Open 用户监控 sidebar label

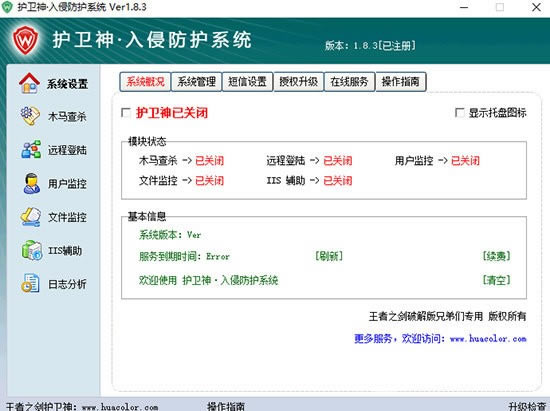[x=67, y=183]
